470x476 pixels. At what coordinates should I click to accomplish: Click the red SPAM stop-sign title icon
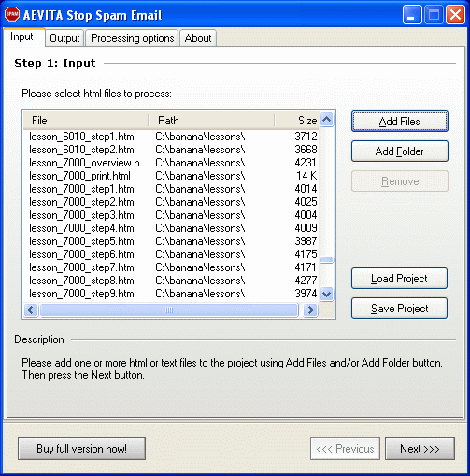click(12, 14)
